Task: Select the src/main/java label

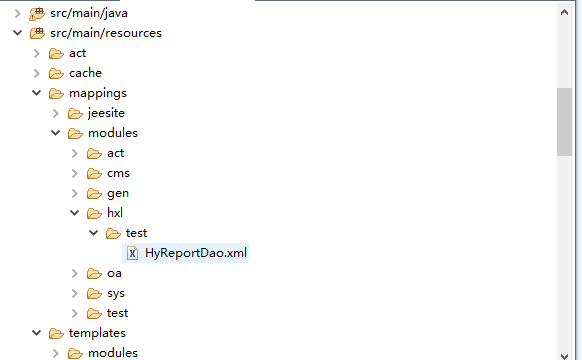Action: point(89,13)
